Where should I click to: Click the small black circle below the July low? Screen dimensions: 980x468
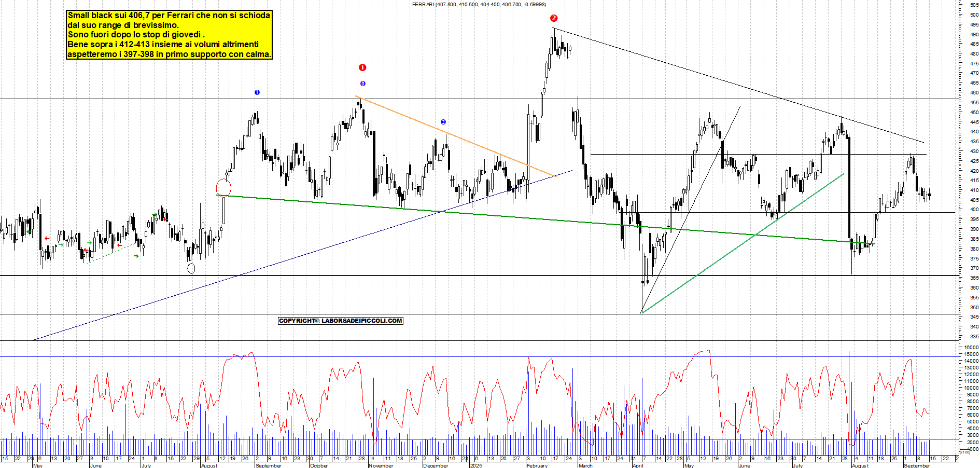191,268
